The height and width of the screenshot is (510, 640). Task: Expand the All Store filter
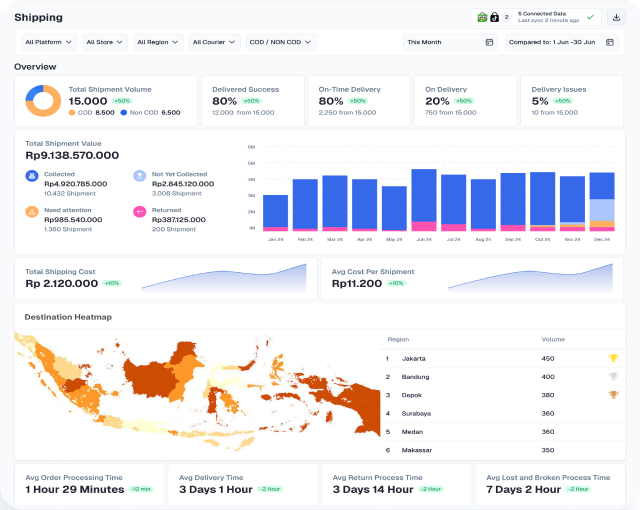tap(104, 42)
